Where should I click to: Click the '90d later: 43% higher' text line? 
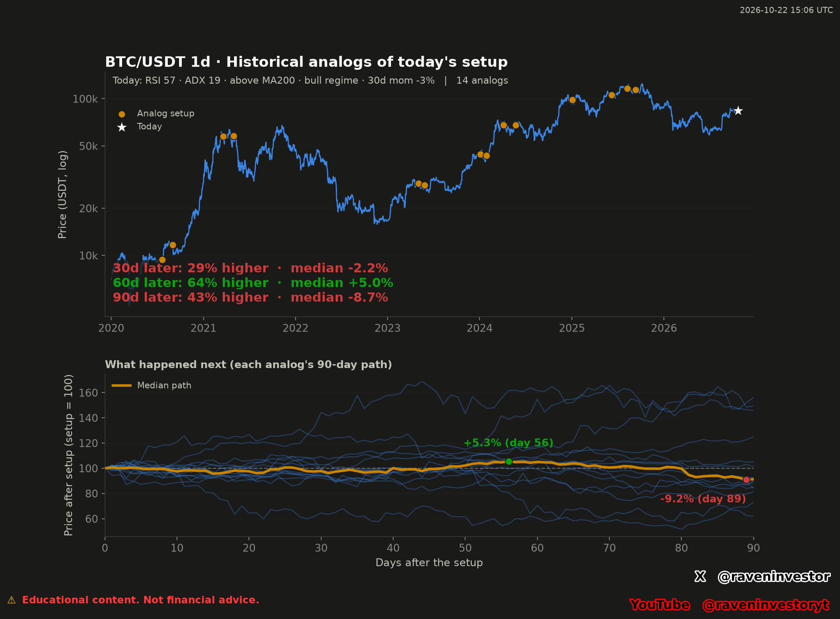(x=250, y=298)
